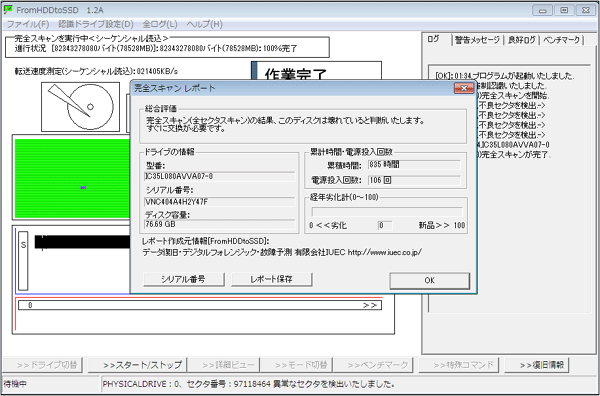Switch to the 警告メッセージ tab

click(477, 40)
